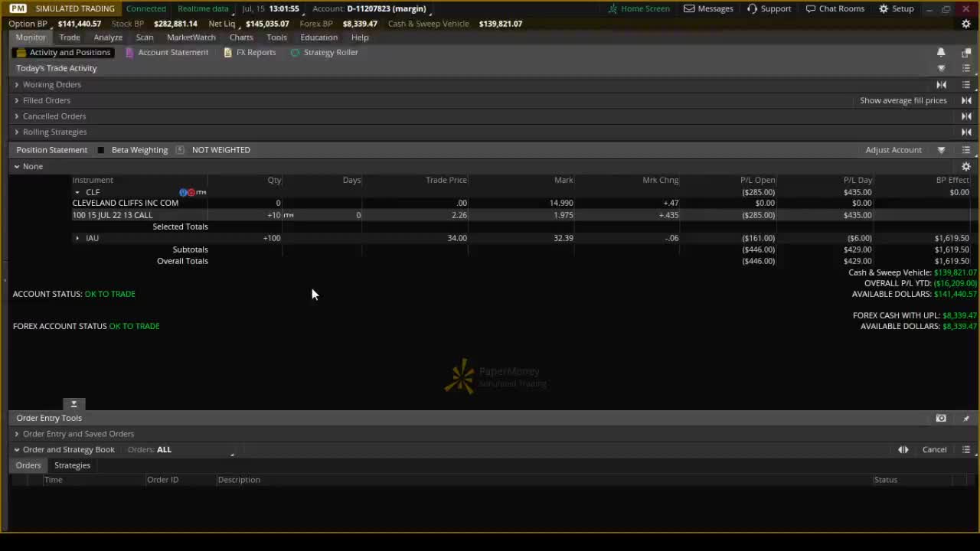The image size is (980, 551).
Task: Enable the Beta Weighting checkbox
Action: pos(100,150)
